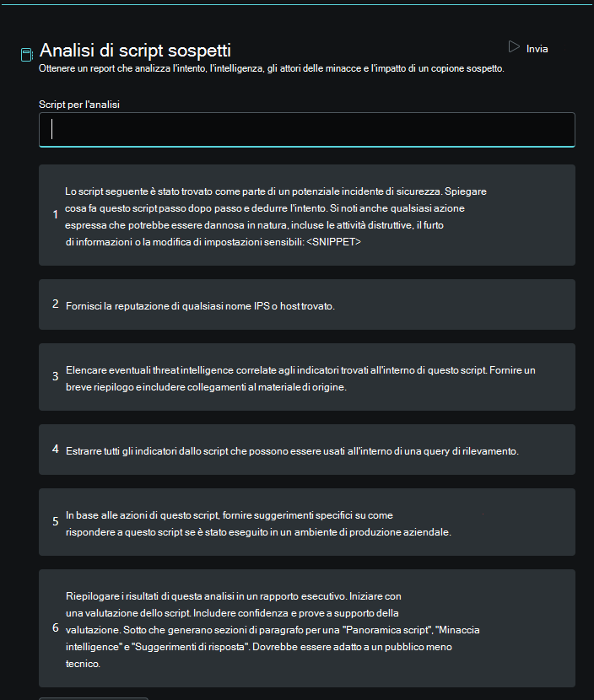Viewport: 594px width, 700px height.
Task: Select the step 2 number badge
Action: 56,304
